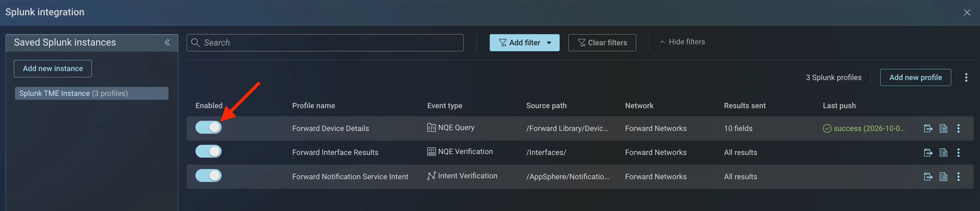Click Forward Networks in Forward Device Details row
The width and height of the screenshot is (980, 211).
click(x=655, y=129)
